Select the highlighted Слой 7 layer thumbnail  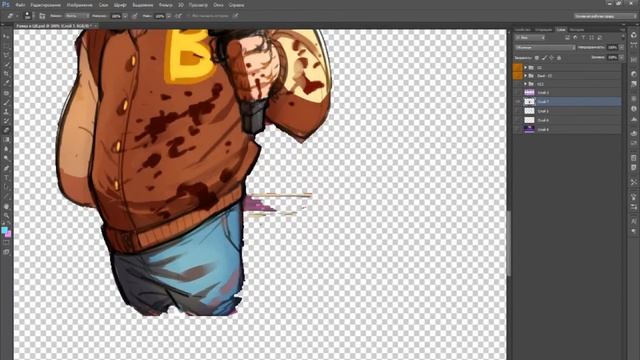pyautogui.click(x=529, y=101)
